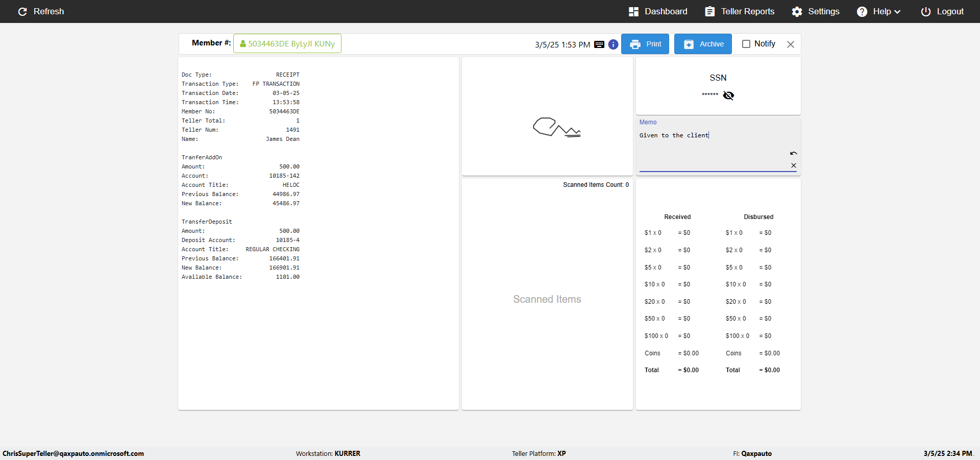This screenshot has width=980, height=460.
Task: Click Teller Platform: XP in status bar
Action: 539,453
